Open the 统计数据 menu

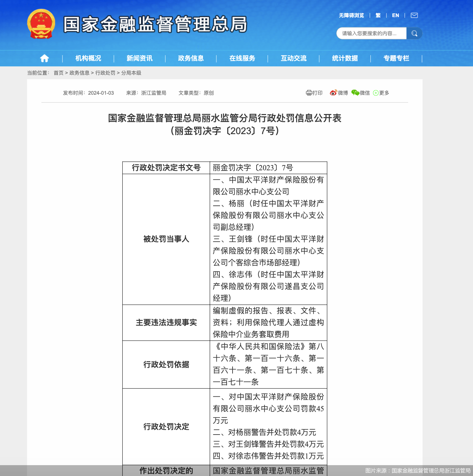345,58
